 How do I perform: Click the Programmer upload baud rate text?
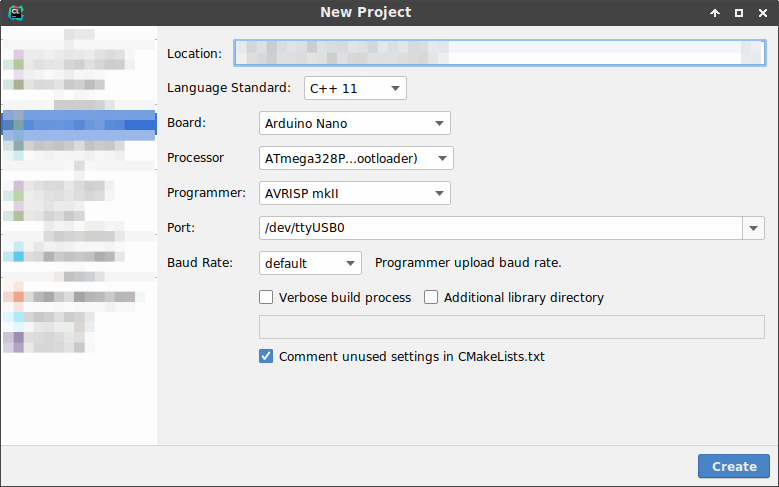point(468,263)
